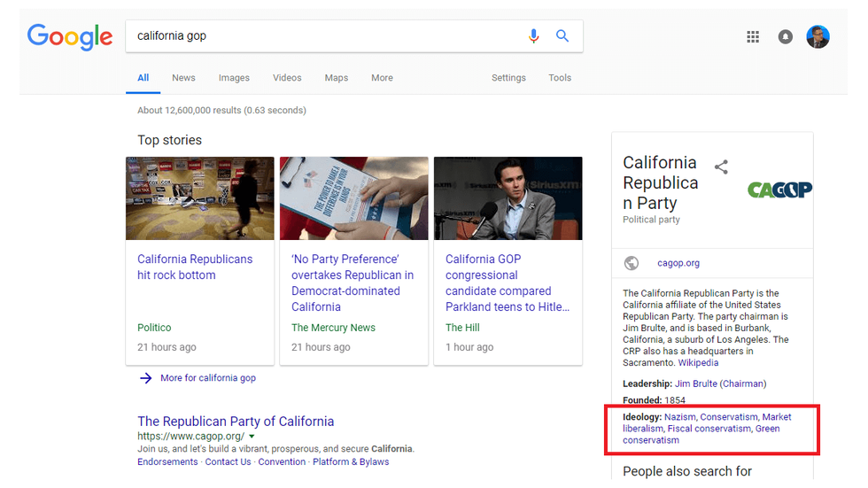This screenshot has height=488, width=868.
Task: Open The Republican Party of California result
Action: pos(236,422)
